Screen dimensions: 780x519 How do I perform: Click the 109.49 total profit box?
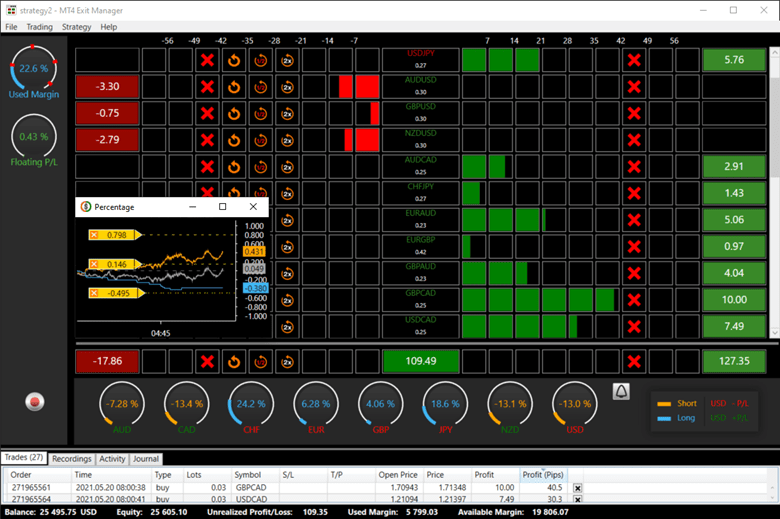(421, 361)
